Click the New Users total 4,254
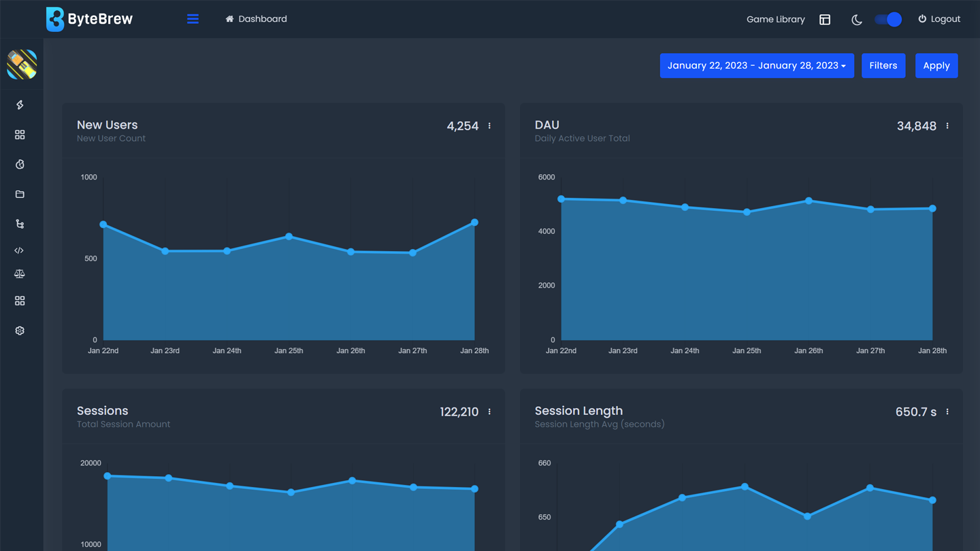The width and height of the screenshot is (980, 551). (x=463, y=126)
